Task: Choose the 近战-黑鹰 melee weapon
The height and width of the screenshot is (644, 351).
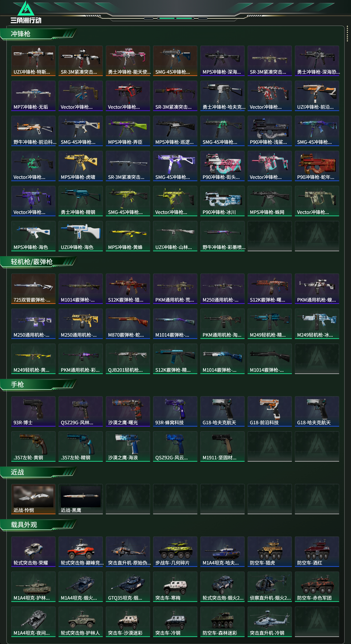Action: click(x=80, y=499)
